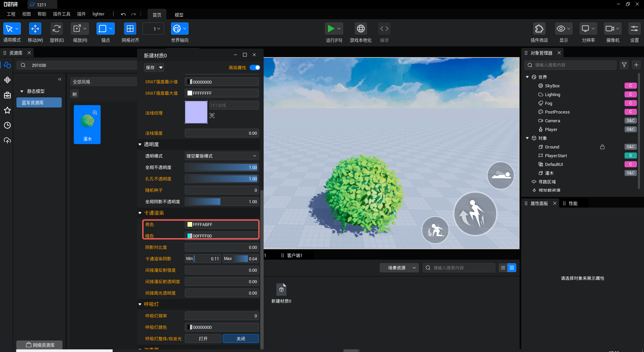Switch to the 模型 tab
644x352 pixels.
click(179, 15)
